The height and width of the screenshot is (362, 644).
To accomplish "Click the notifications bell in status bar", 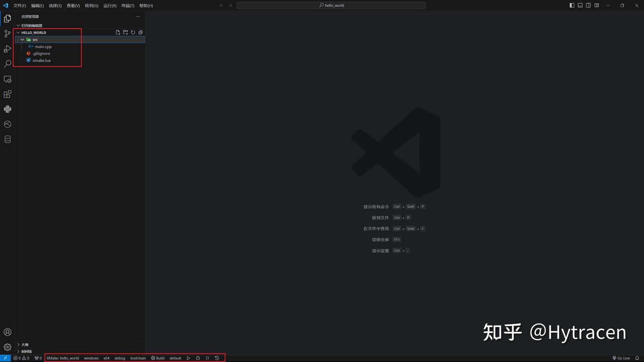I will click(637, 358).
